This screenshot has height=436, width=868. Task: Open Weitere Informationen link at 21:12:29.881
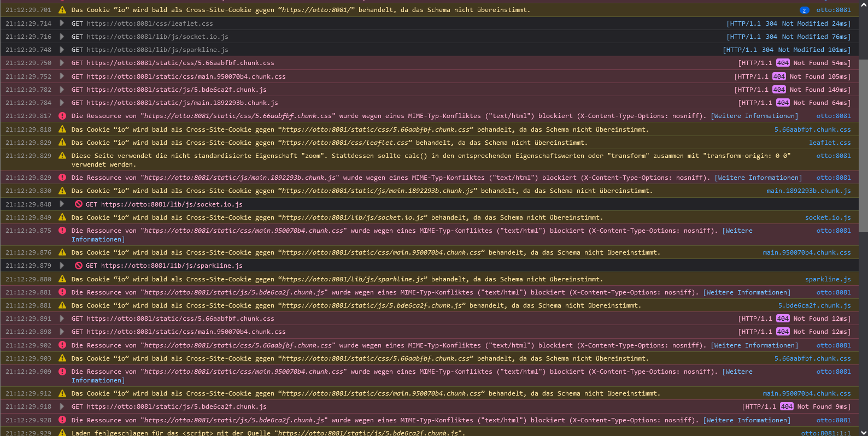pyautogui.click(x=747, y=292)
